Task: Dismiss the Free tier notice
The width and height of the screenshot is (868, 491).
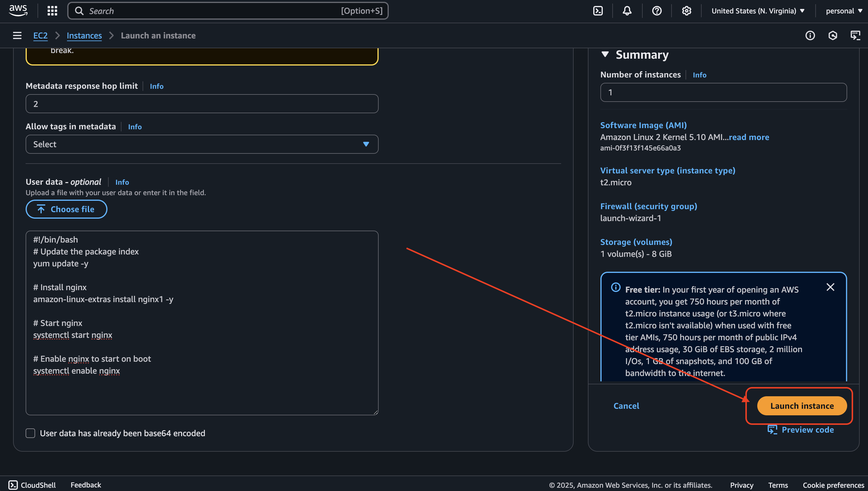Action: pyautogui.click(x=830, y=287)
